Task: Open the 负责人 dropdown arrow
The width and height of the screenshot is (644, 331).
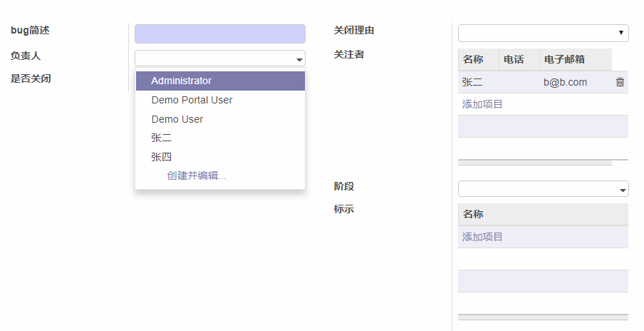Action: (x=299, y=60)
